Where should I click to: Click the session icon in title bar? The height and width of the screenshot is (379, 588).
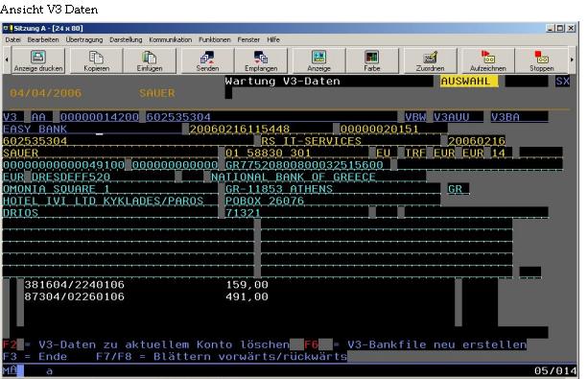[8, 28]
